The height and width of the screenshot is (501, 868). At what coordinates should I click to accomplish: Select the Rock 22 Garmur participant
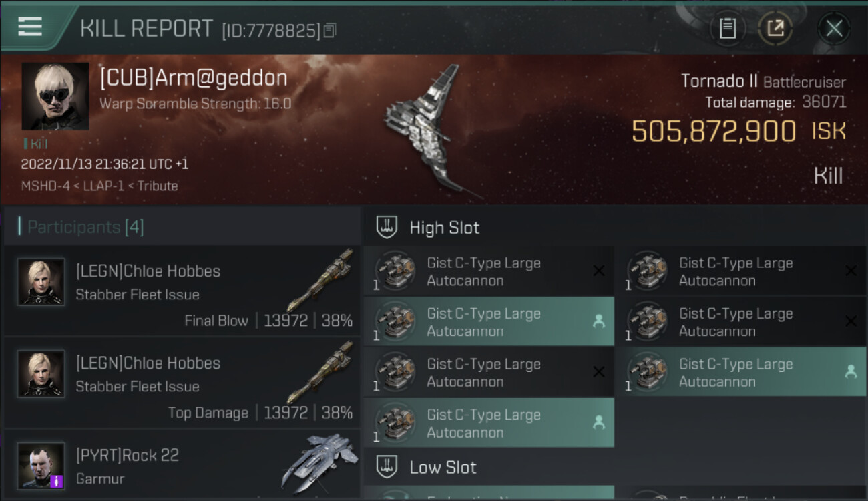pyautogui.click(x=182, y=464)
